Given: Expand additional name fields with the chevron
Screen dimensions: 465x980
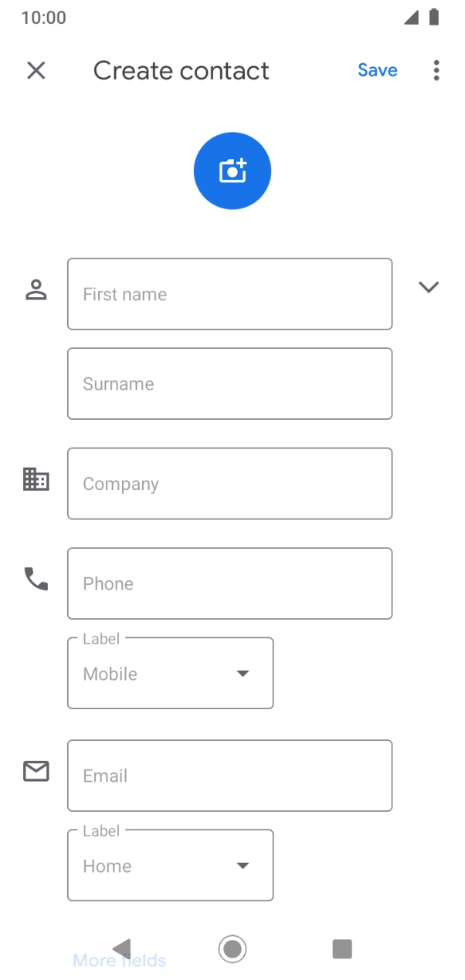Looking at the screenshot, I should pyautogui.click(x=429, y=286).
